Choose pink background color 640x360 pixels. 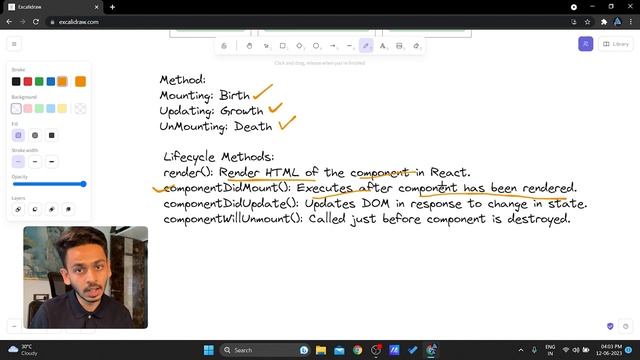(x=28, y=109)
